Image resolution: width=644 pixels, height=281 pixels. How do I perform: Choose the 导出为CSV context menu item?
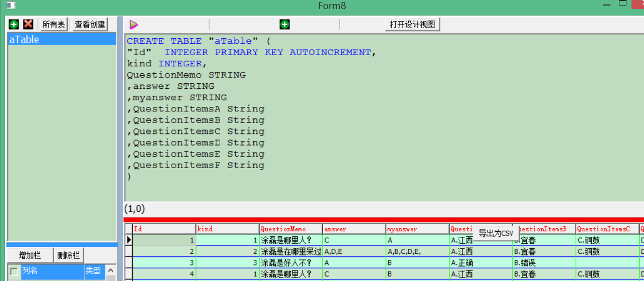coord(496,233)
